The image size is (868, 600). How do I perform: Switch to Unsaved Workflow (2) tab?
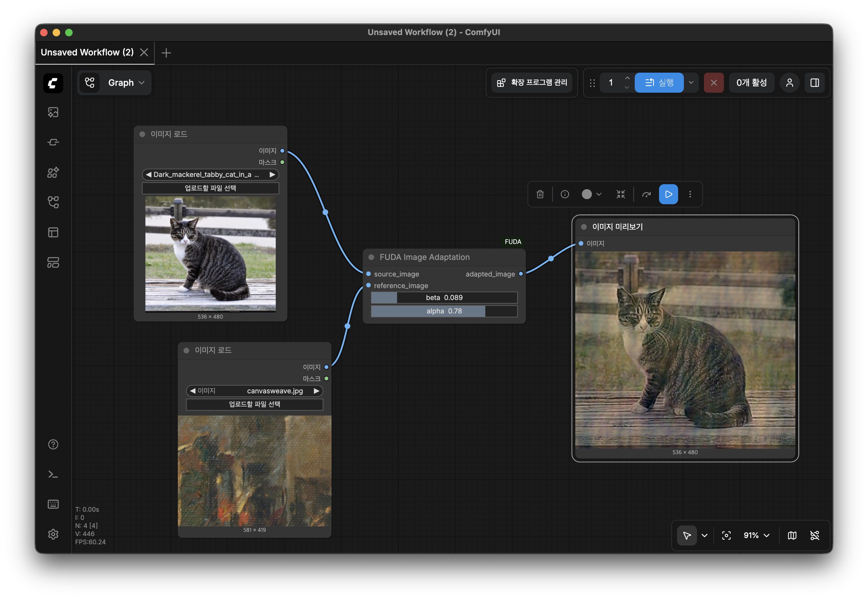point(87,52)
